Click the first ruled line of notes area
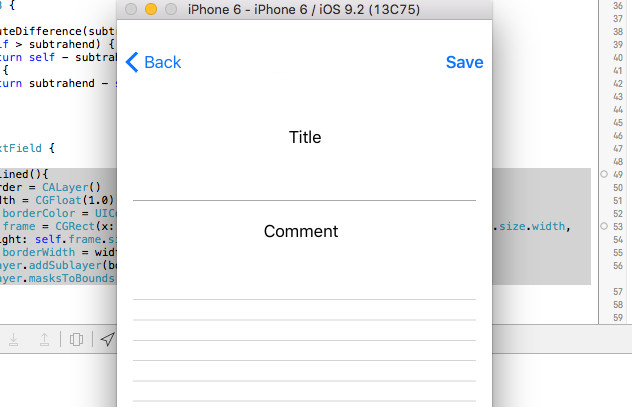 click(x=304, y=299)
